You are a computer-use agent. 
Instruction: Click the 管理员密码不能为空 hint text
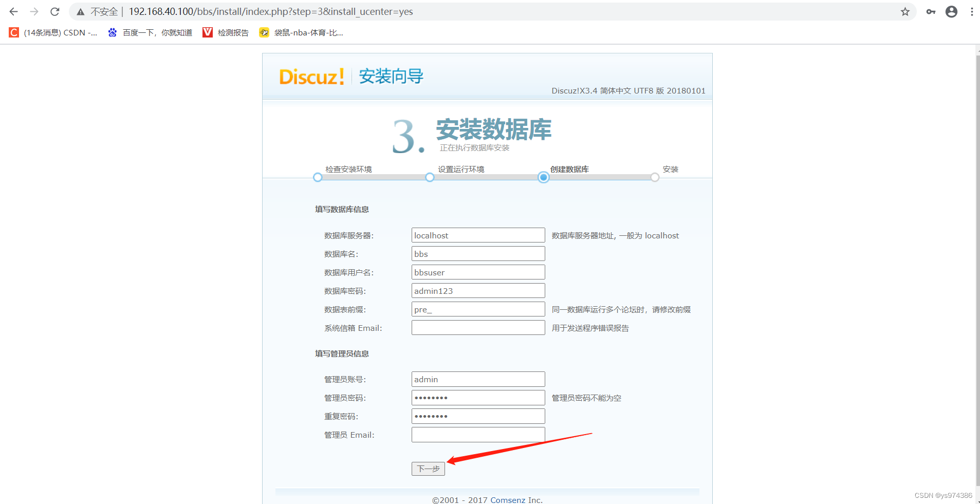point(586,398)
